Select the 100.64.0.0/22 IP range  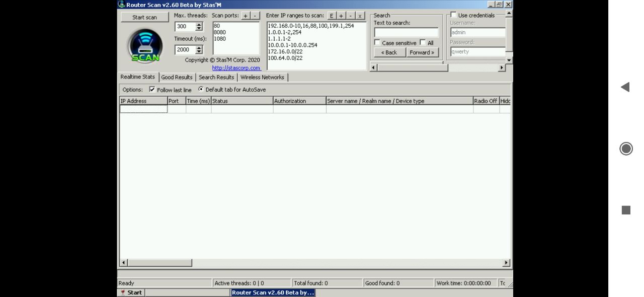click(285, 58)
